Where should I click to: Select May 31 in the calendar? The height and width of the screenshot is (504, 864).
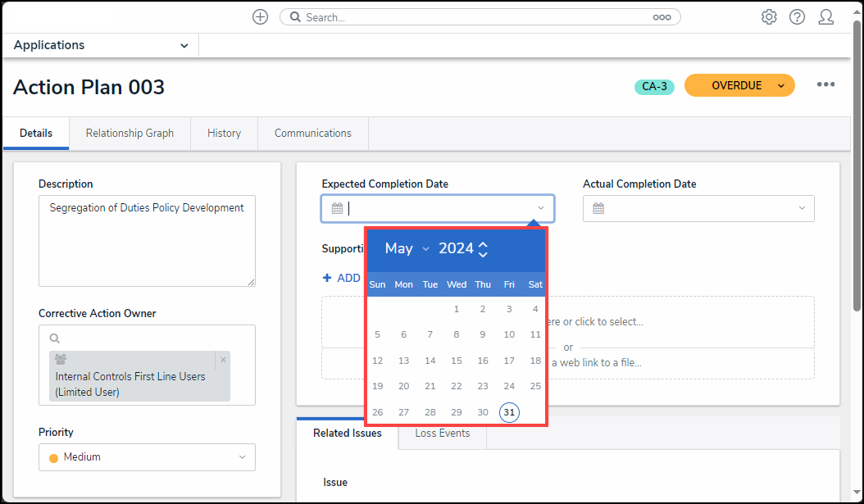pos(509,412)
